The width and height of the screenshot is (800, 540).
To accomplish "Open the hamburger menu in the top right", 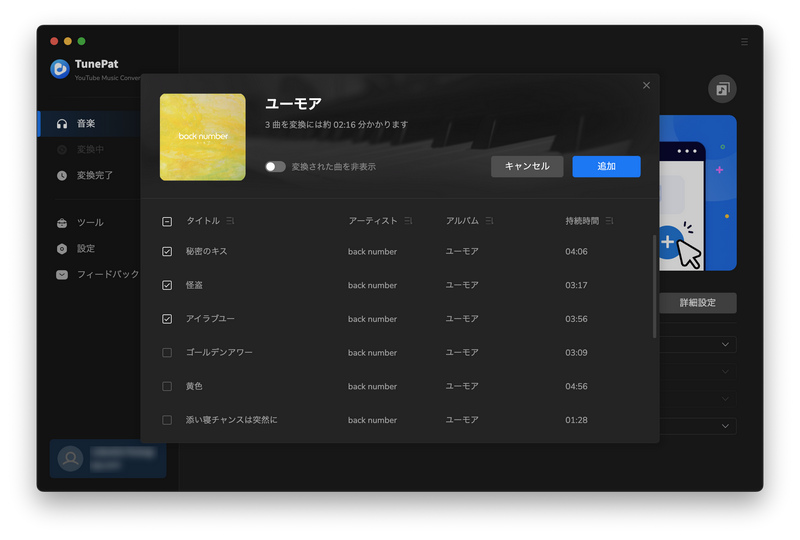I will [x=744, y=42].
